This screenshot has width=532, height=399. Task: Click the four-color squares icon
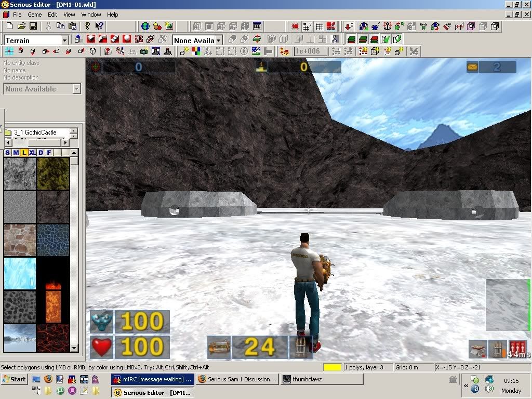pyautogui.click(x=196, y=51)
